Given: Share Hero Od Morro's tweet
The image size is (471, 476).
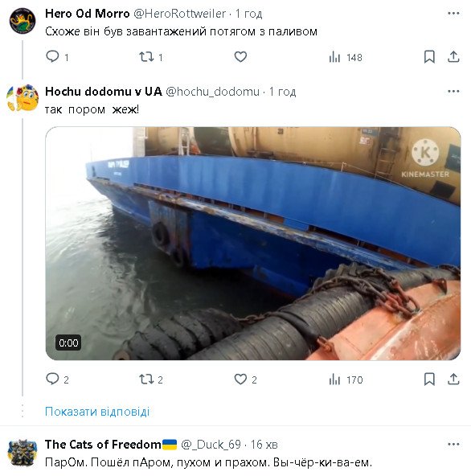Looking at the screenshot, I should [453, 57].
